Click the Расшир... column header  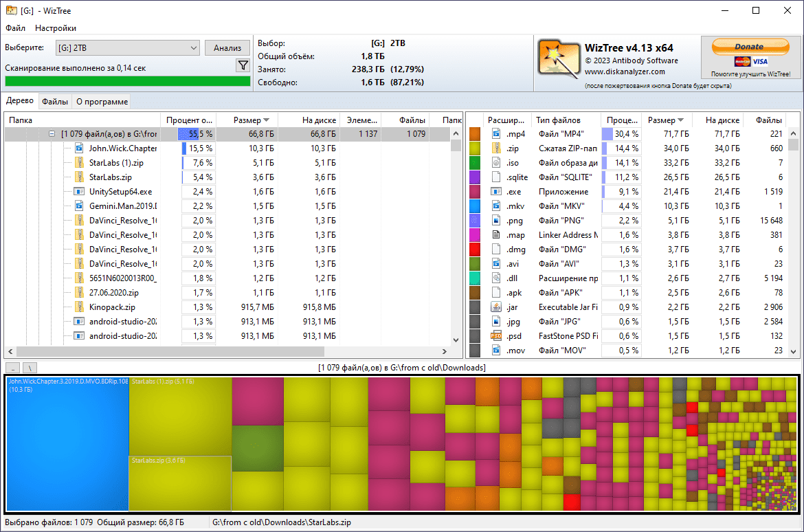(506, 120)
